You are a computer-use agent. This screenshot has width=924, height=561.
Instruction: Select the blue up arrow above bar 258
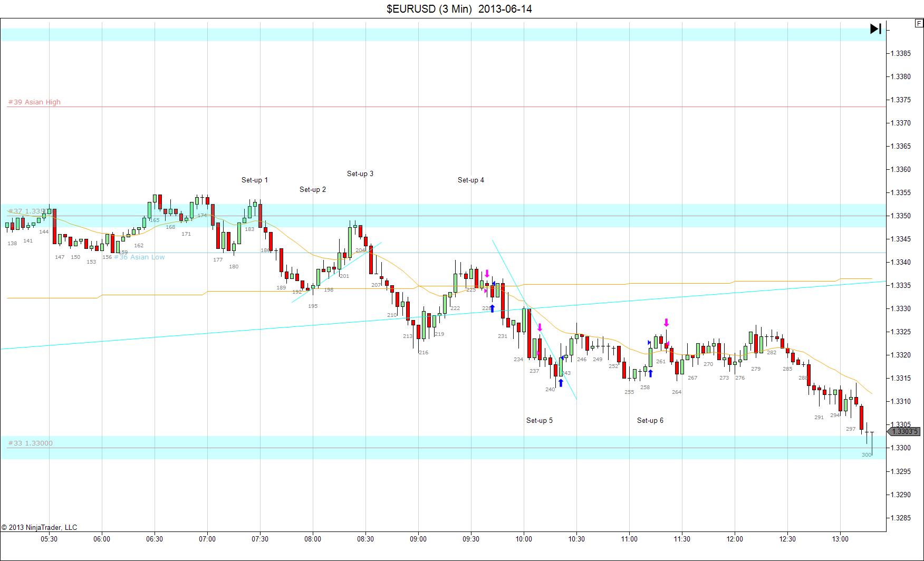point(650,373)
